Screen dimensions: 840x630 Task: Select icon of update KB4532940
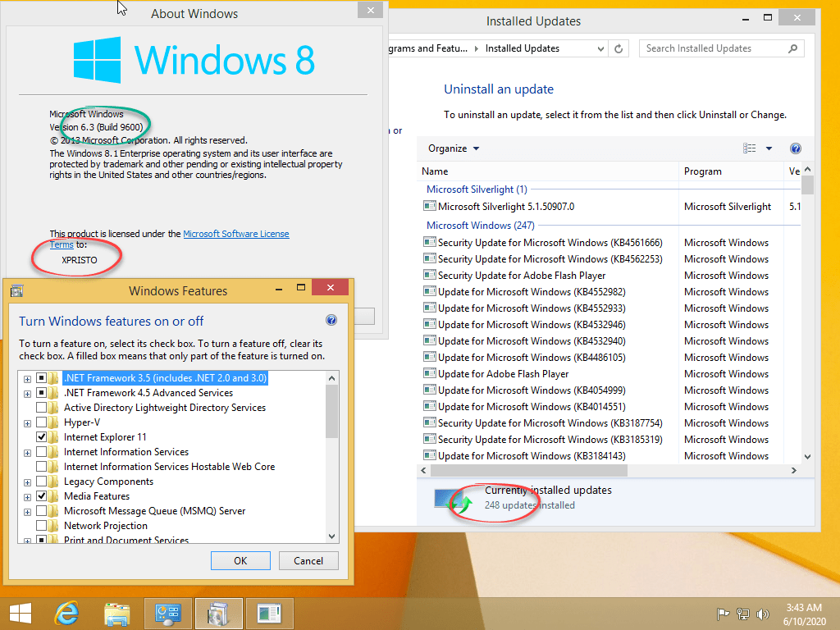tap(429, 340)
